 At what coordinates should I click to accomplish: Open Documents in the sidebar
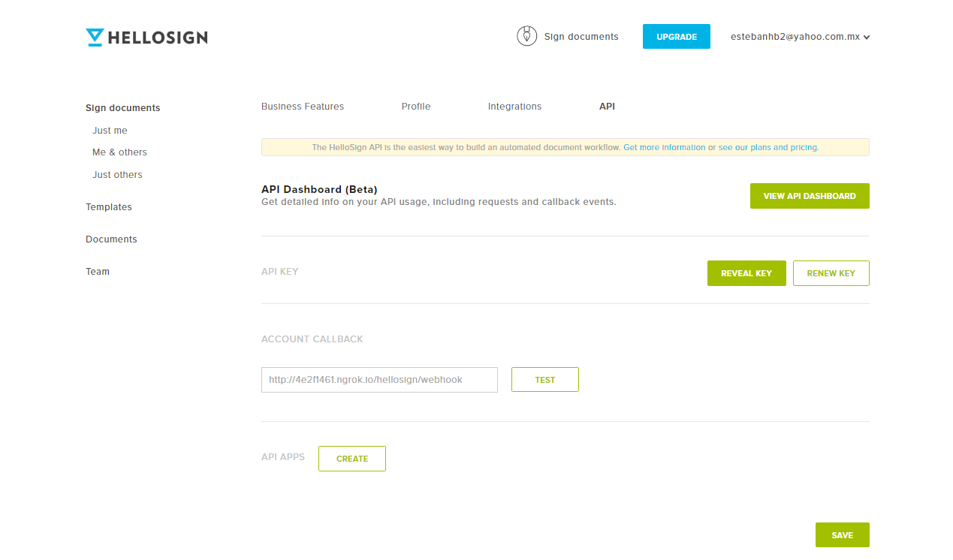[111, 239]
